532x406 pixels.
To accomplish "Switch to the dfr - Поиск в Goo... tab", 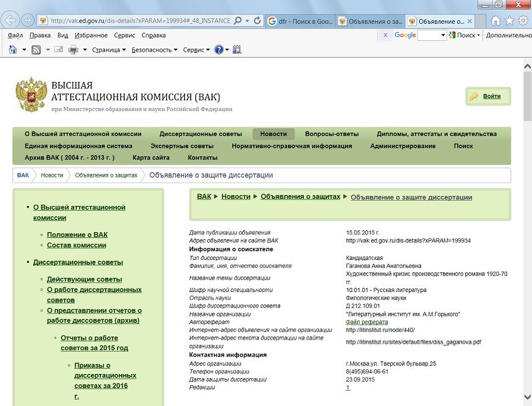I will tap(300, 21).
